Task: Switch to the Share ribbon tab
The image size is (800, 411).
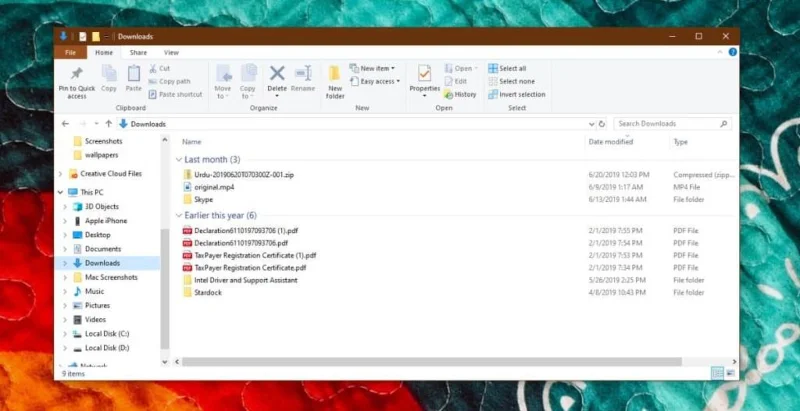Action: (x=138, y=53)
